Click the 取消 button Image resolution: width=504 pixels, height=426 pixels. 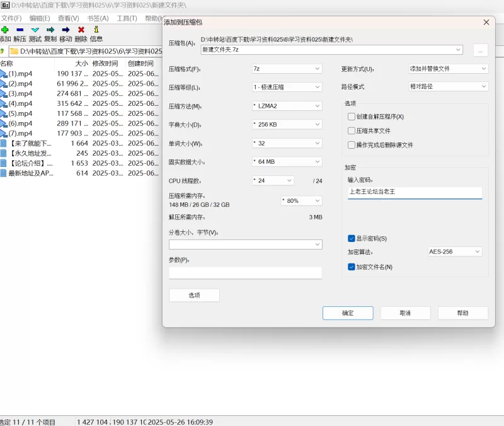click(x=405, y=313)
